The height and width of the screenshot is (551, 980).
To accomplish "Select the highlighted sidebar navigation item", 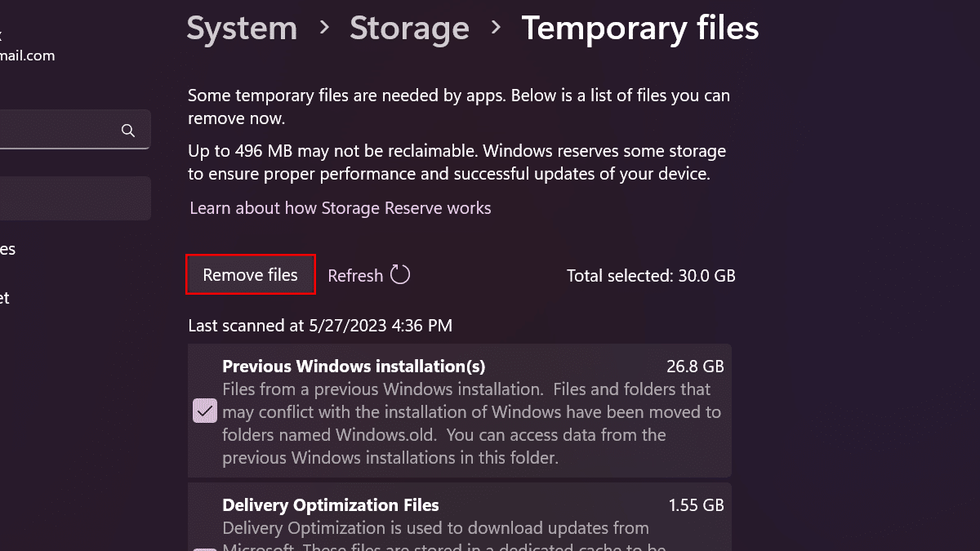I will click(73, 198).
